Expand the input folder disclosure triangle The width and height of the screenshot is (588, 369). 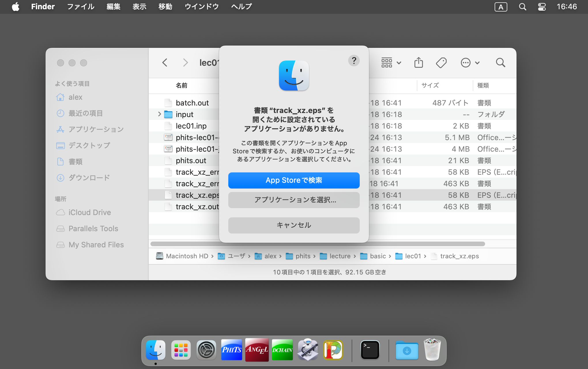tap(159, 114)
